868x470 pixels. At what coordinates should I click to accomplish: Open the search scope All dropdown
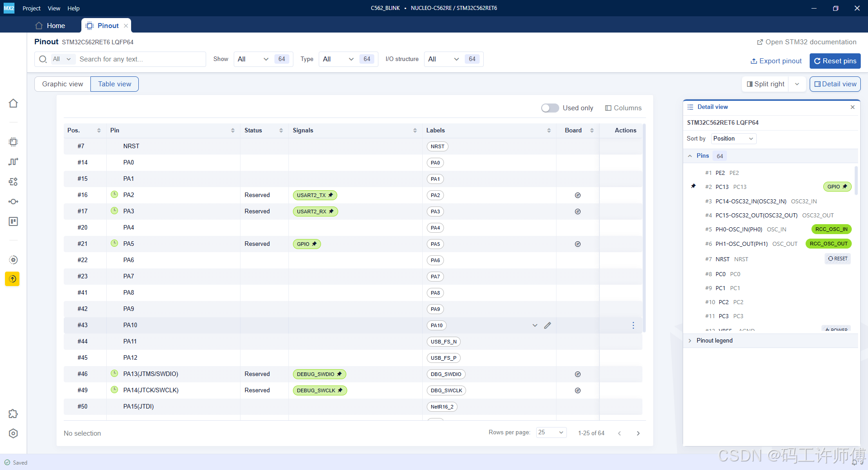(62, 59)
